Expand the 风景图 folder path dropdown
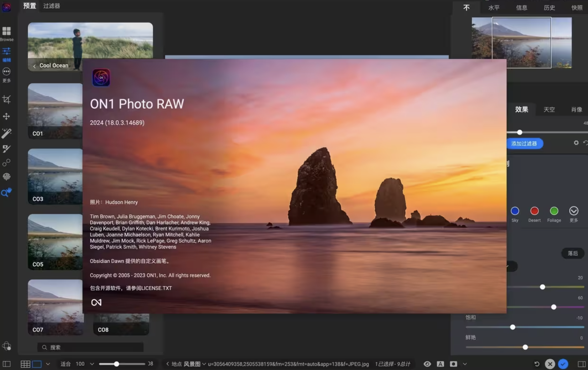This screenshot has height=370, width=588. tap(204, 364)
